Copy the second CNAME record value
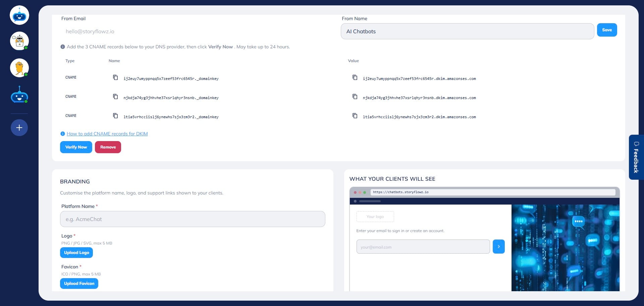Image resolution: width=644 pixels, height=306 pixels. coord(355,97)
